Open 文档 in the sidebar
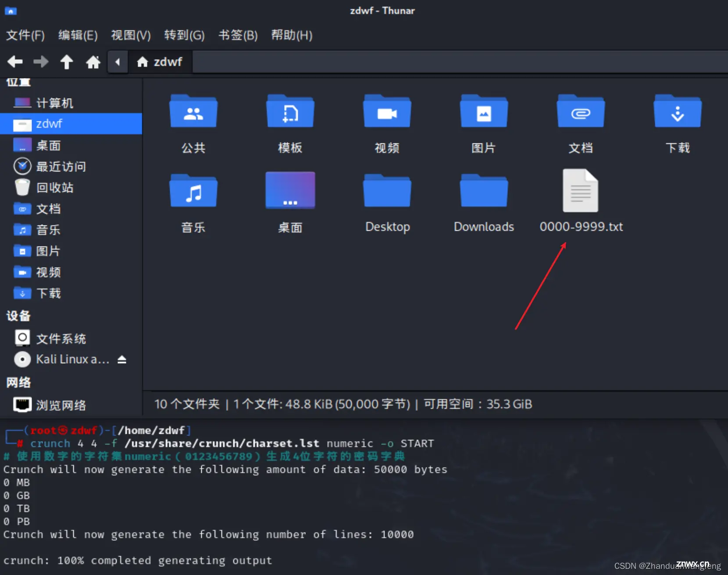The width and height of the screenshot is (728, 575). (71, 209)
